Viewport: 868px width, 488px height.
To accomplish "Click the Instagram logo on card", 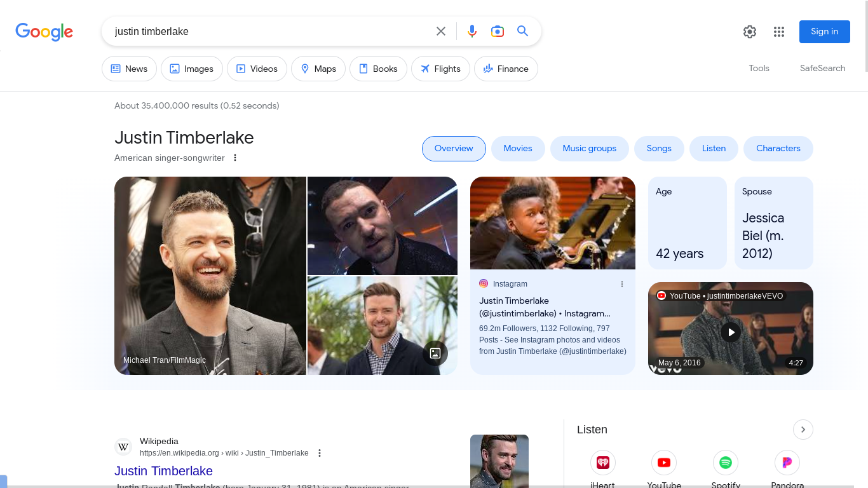I will coord(484,283).
